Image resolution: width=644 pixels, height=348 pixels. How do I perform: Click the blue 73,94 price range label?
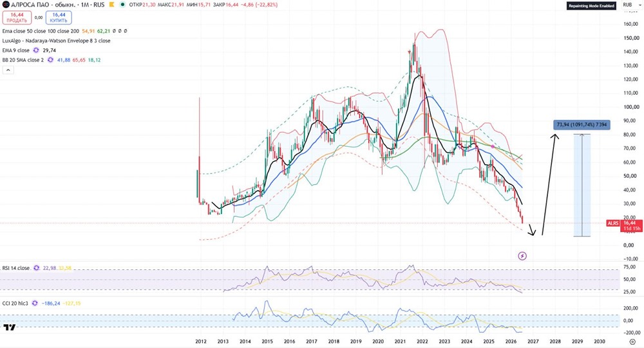582,124
